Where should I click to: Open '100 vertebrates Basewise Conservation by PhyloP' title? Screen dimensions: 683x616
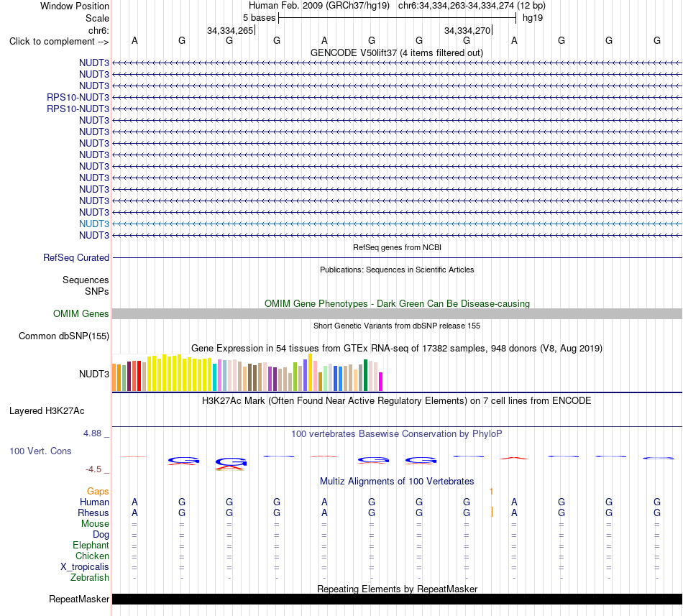point(397,434)
